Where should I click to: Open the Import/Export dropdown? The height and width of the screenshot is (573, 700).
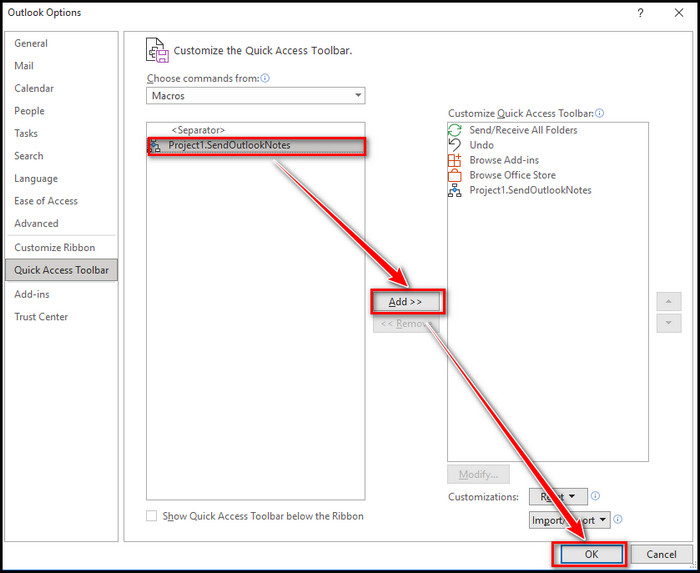tap(569, 520)
